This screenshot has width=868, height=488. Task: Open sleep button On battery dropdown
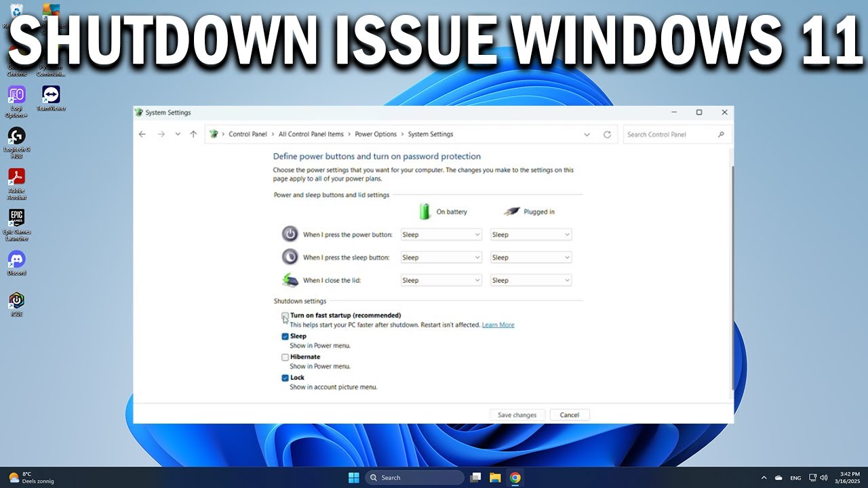coord(441,258)
